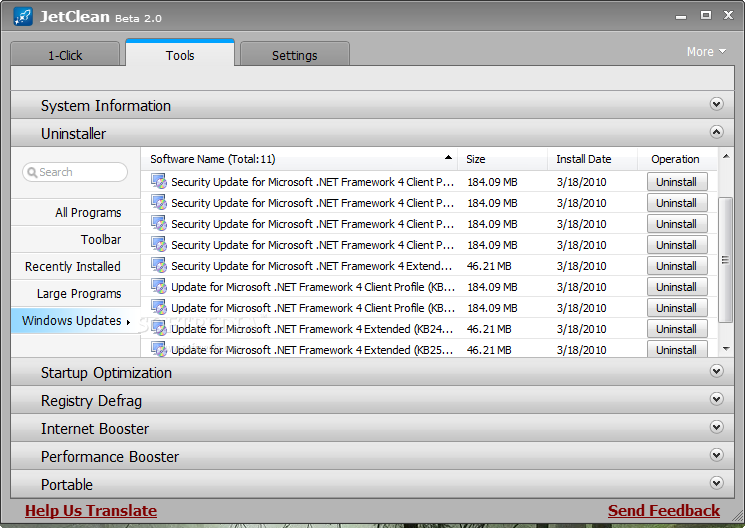Click inside the Search input field

[x=75, y=172]
